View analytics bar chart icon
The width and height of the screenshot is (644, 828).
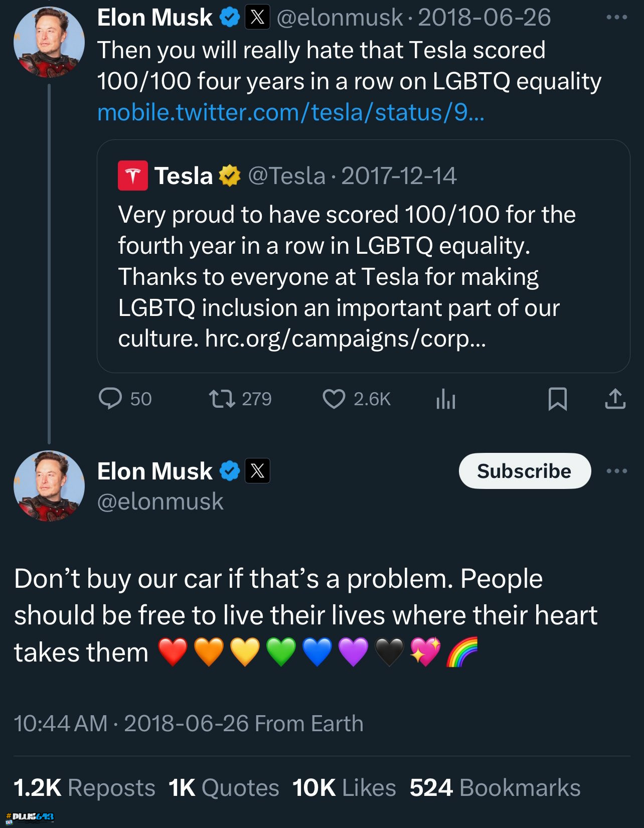(446, 399)
